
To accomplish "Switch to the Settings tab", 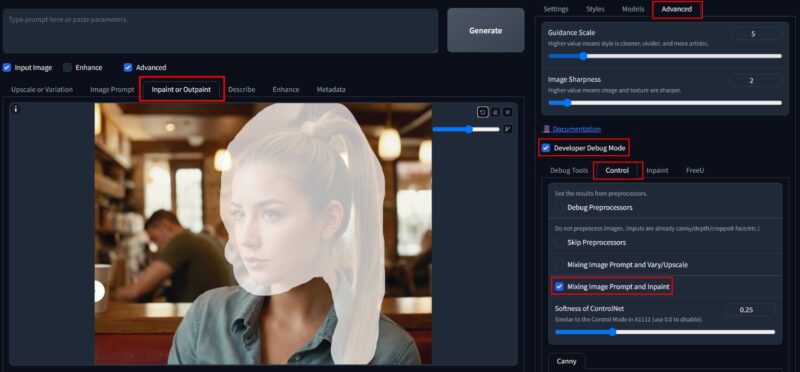I will pos(556,9).
